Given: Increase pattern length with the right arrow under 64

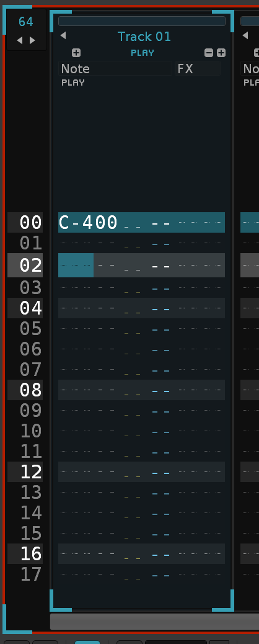Looking at the screenshot, I should pyautogui.click(x=32, y=40).
